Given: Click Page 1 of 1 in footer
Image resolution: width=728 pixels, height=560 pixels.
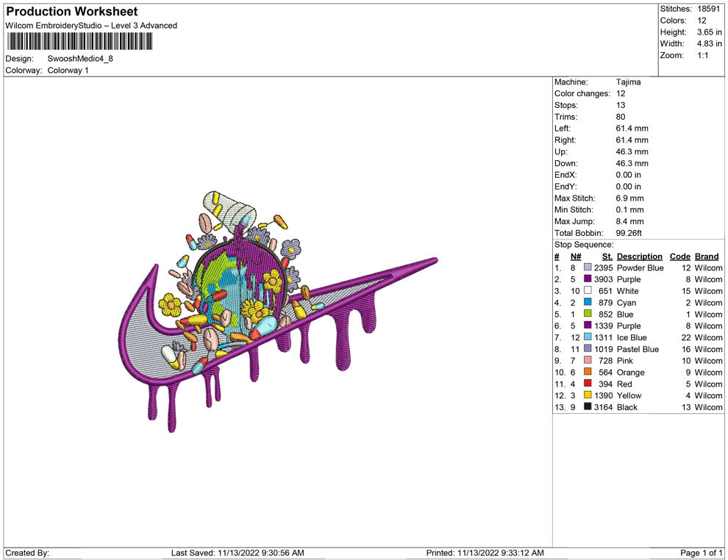Looking at the screenshot, I should click(x=701, y=553).
